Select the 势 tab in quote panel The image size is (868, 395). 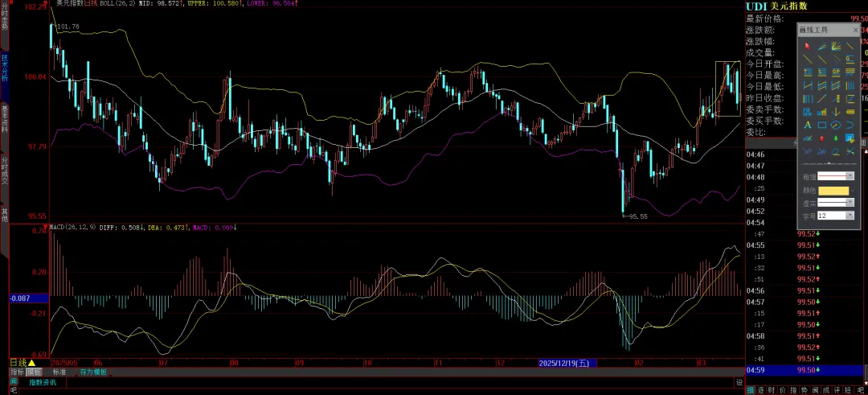804,390
